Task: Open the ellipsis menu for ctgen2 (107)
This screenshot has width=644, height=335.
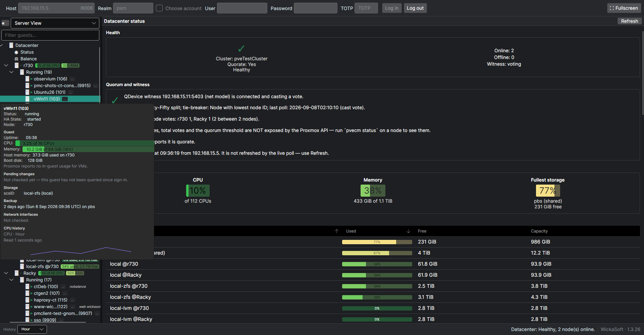Action: click(x=65, y=293)
